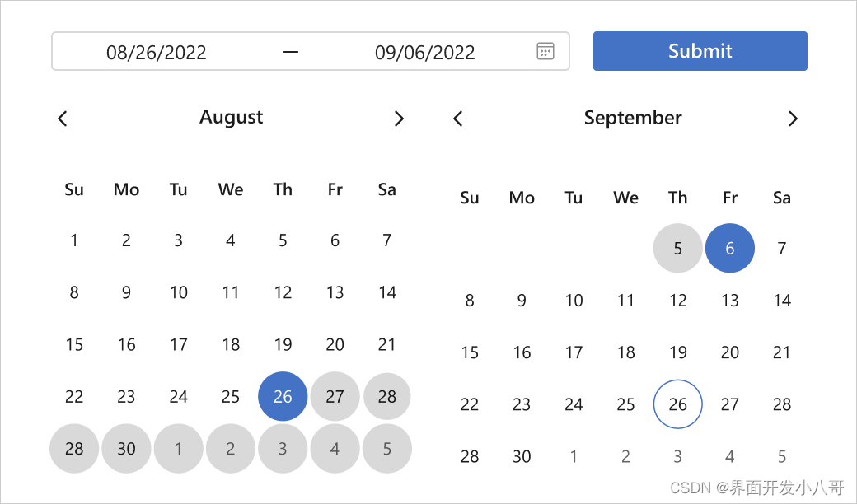Select August 26 in left calendar
This screenshot has height=504, width=857.
click(x=283, y=397)
